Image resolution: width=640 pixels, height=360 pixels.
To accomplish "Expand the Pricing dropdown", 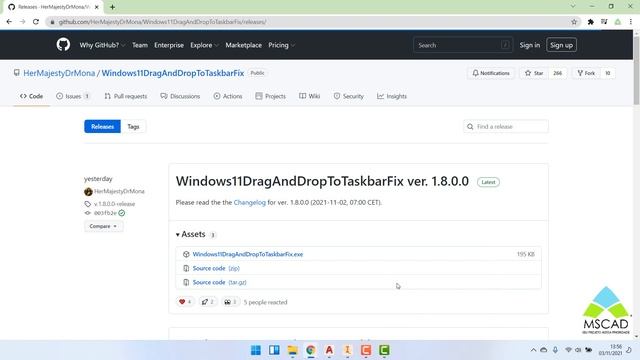I will pyautogui.click(x=281, y=45).
